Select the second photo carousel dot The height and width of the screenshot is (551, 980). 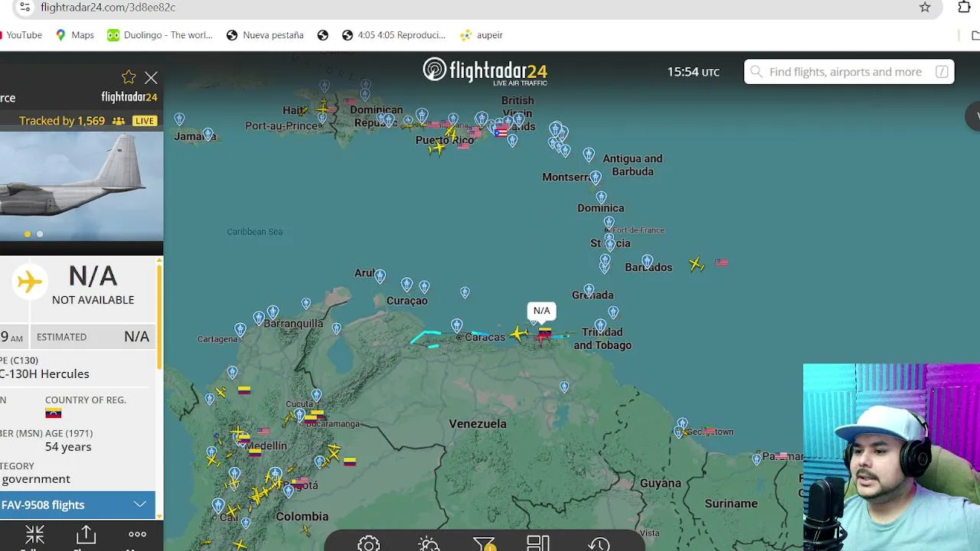click(40, 234)
